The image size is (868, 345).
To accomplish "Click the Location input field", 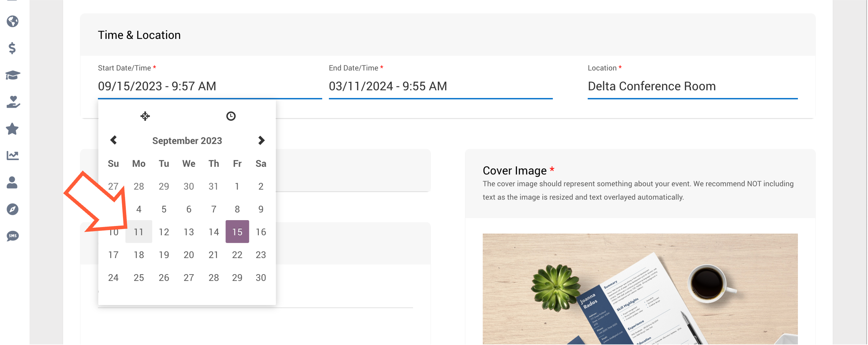I will (x=693, y=86).
